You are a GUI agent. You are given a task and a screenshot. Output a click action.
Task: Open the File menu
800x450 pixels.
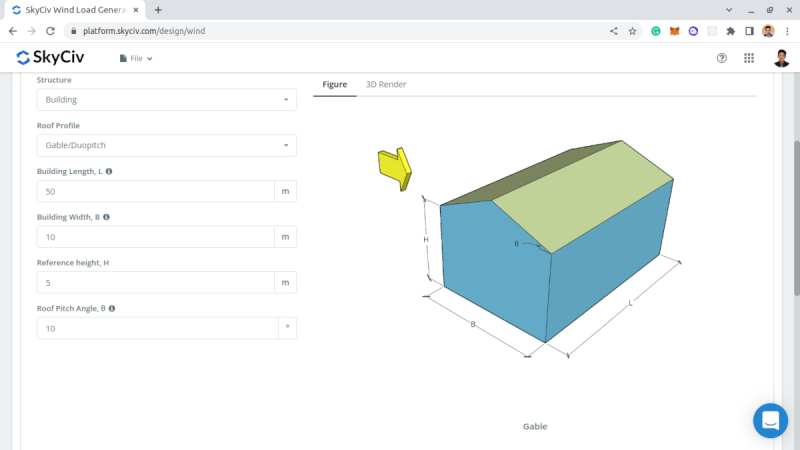pyautogui.click(x=136, y=58)
